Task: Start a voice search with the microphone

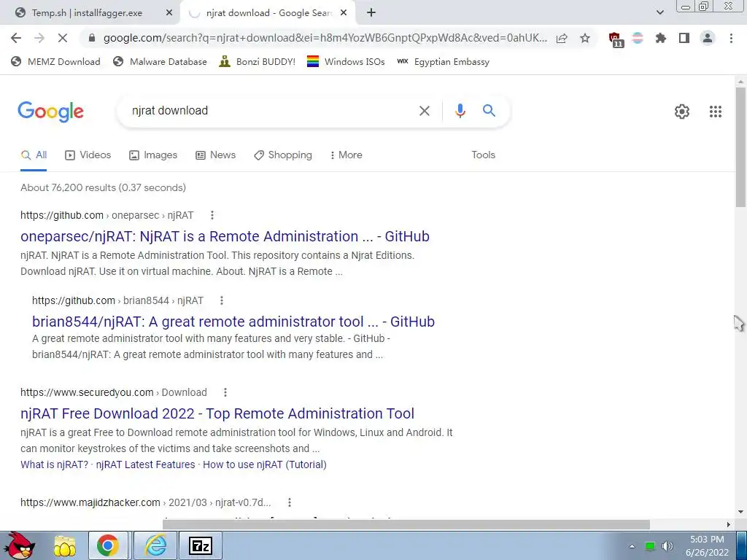Action: click(460, 111)
